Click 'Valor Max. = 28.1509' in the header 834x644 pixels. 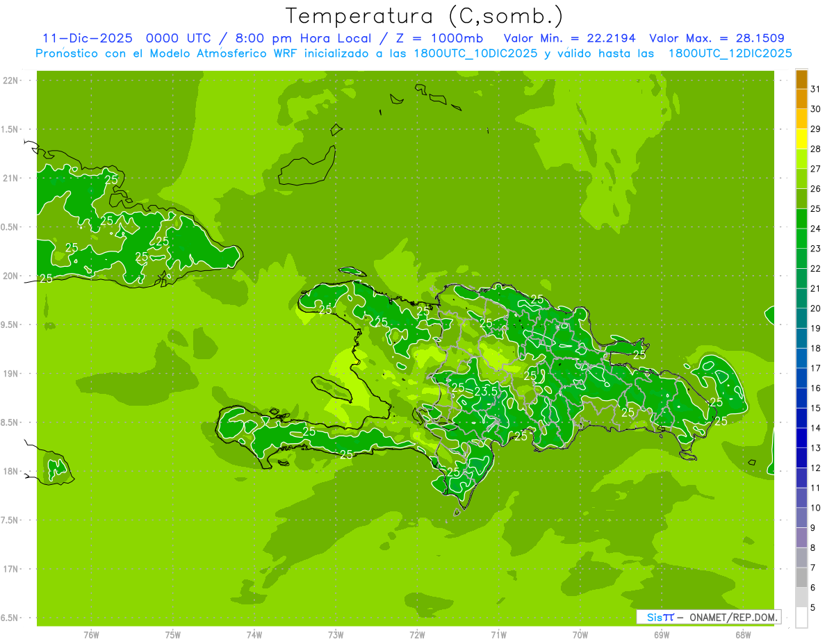tap(717, 38)
